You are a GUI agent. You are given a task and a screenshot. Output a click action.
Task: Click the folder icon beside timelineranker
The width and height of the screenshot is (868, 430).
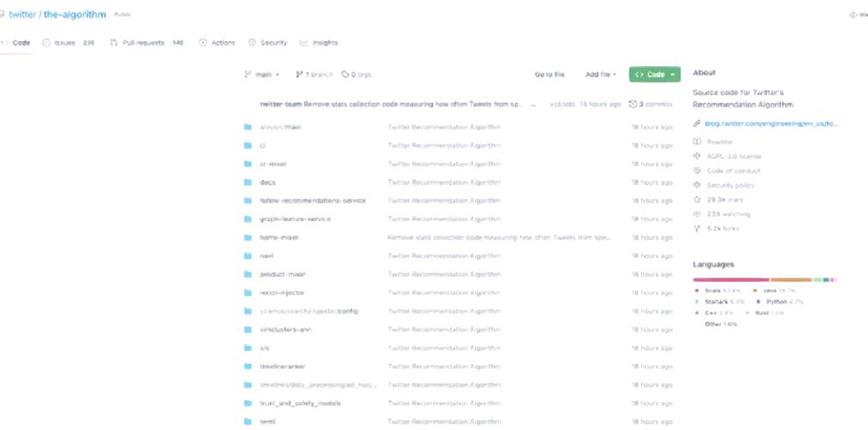coord(248,366)
